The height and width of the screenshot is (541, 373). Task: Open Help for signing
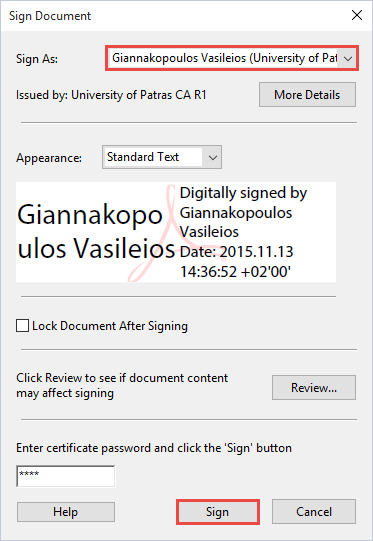[x=66, y=512]
